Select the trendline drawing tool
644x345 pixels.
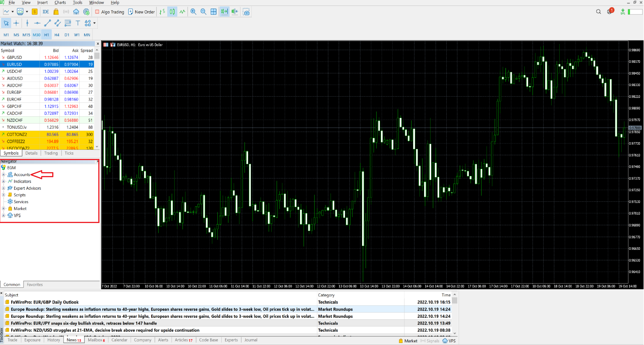coord(47,23)
